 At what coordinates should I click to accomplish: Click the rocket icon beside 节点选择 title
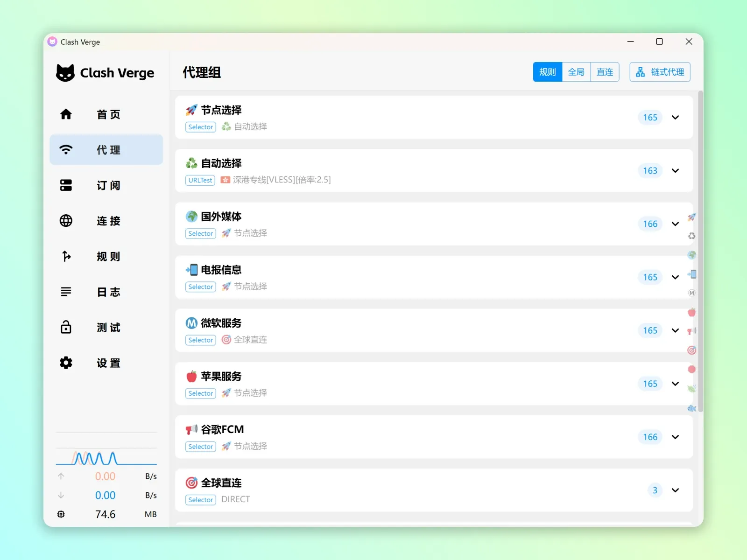[191, 110]
